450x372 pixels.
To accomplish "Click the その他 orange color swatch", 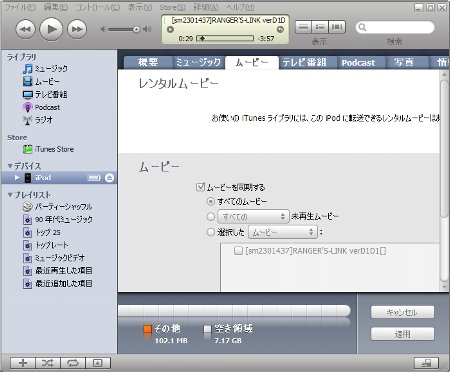I will [x=148, y=329].
